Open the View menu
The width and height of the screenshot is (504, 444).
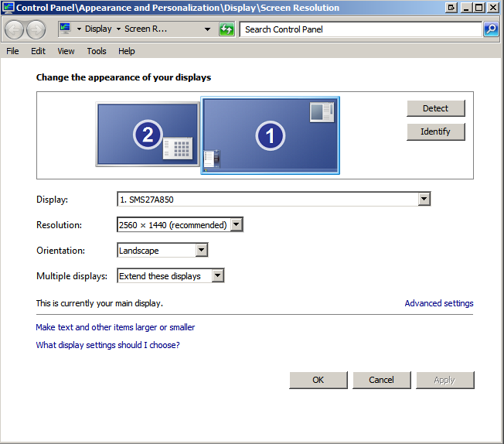[x=66, y=51]
